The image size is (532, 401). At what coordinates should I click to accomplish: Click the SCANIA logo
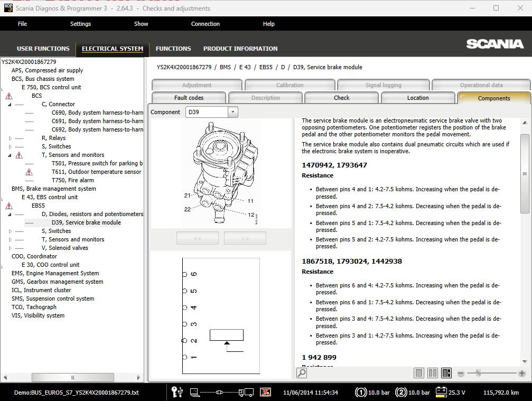(x=494, y=44)
